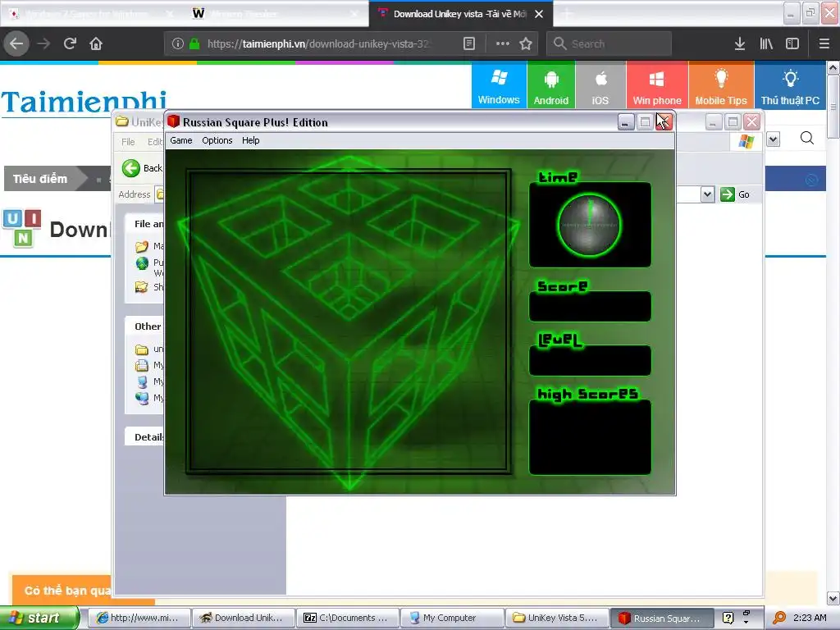Viewport: 840px width, 630px height.
Task: Click the taimienphi.vn URL address field
Action: pyautogui.click(x=319, y=44)
